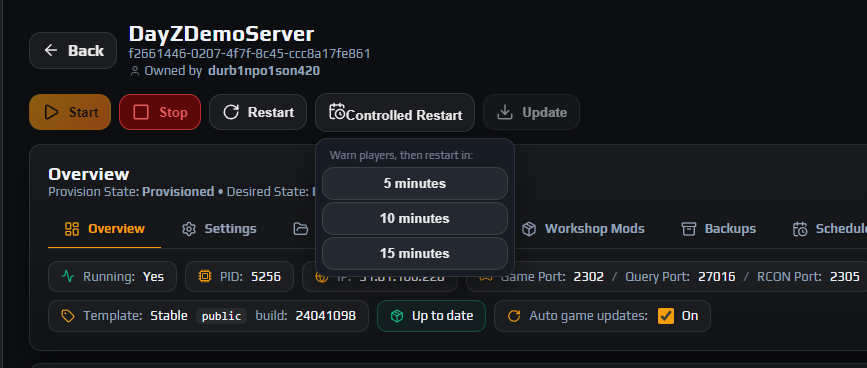This screenshot has height=368, width=867.
Task: Click the Game Port value 2302
Action: tap(588, 276)
